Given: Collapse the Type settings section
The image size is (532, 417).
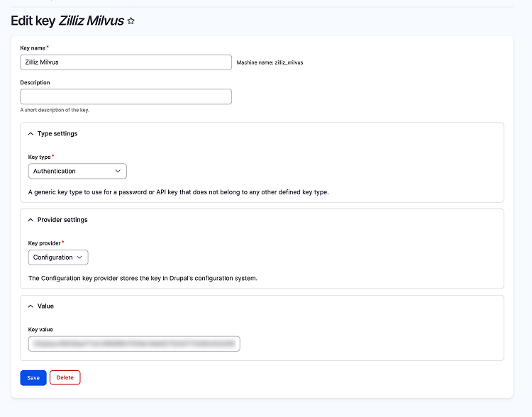Looking at the screenshot, I should tap(53, 134).
